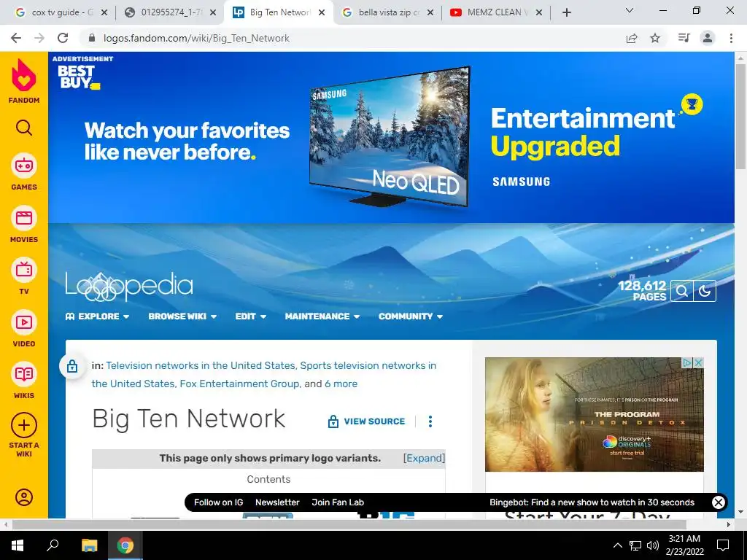Expand the Explore menu
Image resolution: width=747 pixels, height=560 pixels.
97,316
